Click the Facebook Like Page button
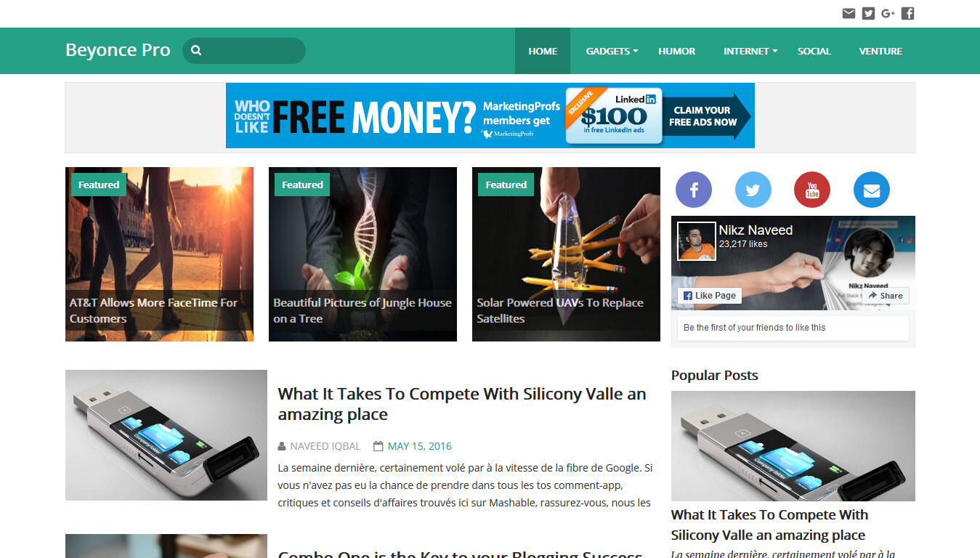Screen dimensions: 980x558 [710, 296]
